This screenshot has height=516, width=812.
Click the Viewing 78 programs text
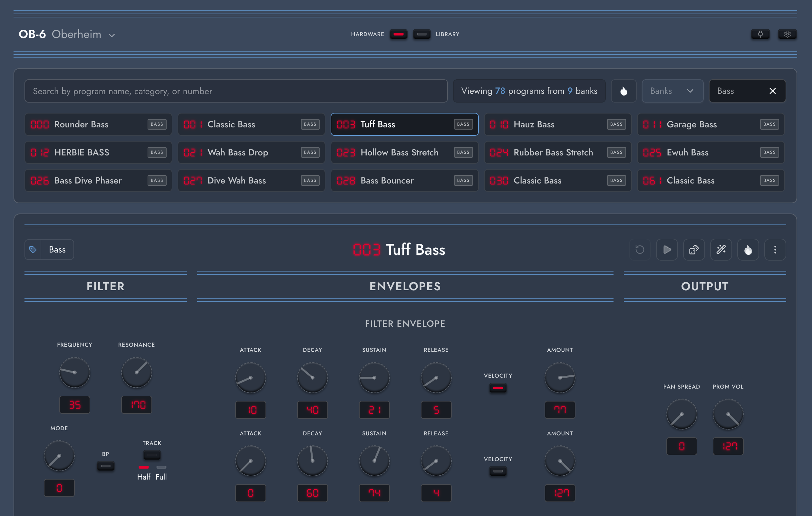tap(529, 91)
